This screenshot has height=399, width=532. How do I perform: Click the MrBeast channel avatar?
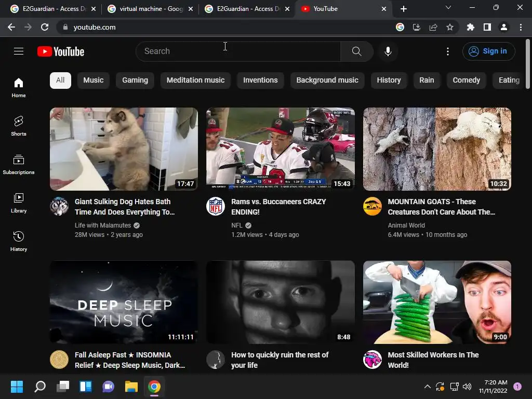tap(373, 360)
